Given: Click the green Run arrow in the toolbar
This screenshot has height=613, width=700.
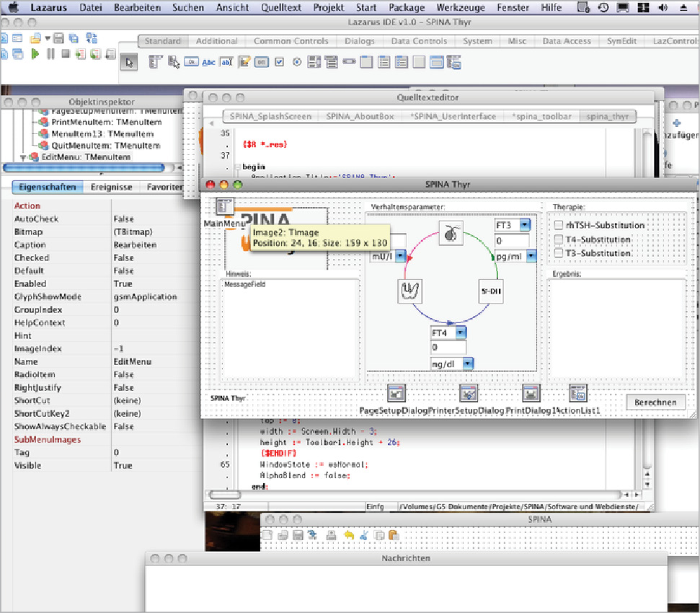Looking at the screenshot, I should pos(34,55).
